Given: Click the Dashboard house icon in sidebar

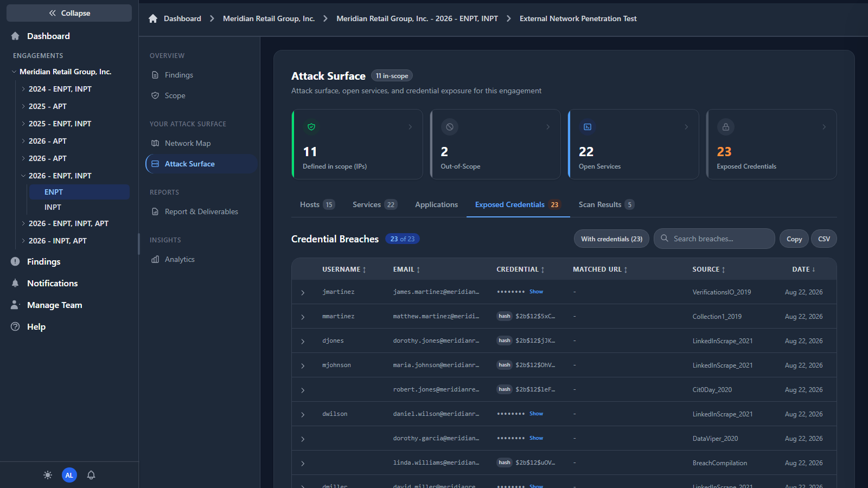Looking at the screenshot, I should pyautogui.click(x=15, y=36).
